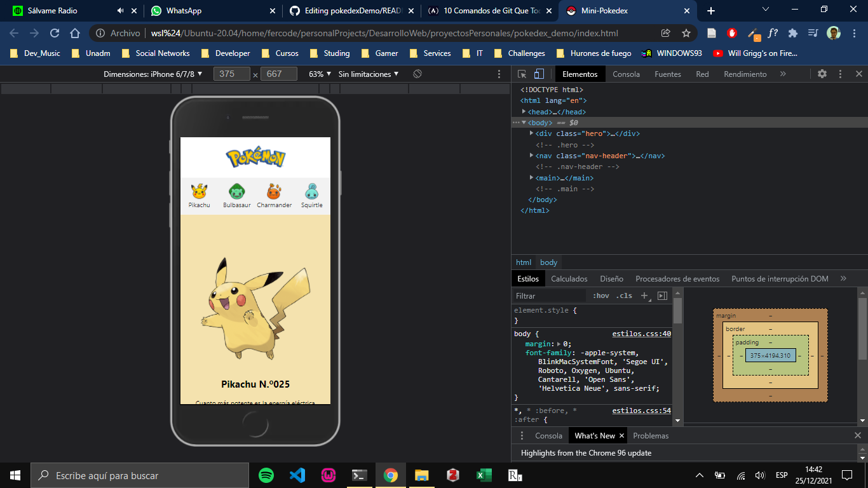Open Extensions puzzle piece menu

click(793, 33)
